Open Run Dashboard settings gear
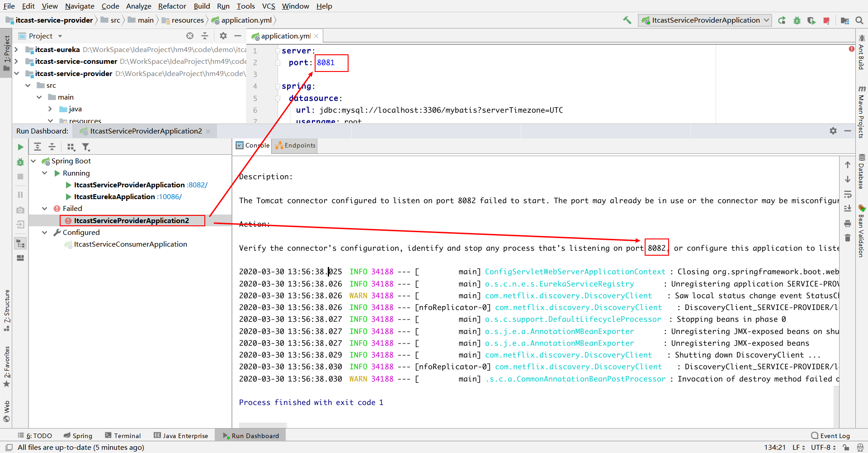868x453 pixels. pos(833,131)
